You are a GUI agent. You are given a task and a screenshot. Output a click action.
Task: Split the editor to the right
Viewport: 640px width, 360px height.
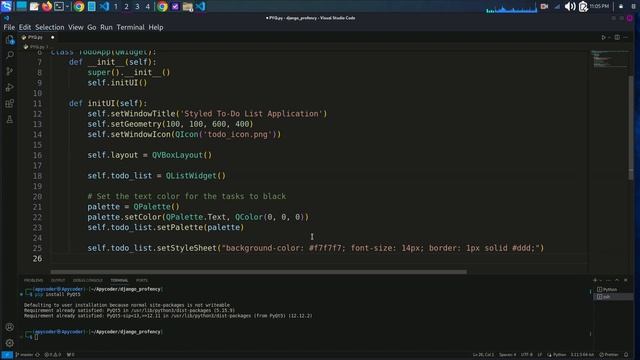pos(617,37)
